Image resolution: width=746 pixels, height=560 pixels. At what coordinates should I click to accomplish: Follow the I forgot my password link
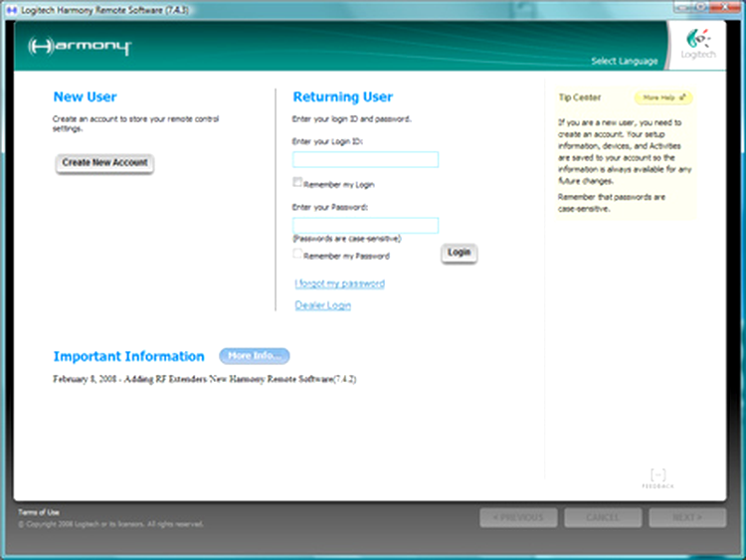coord(339,283)
